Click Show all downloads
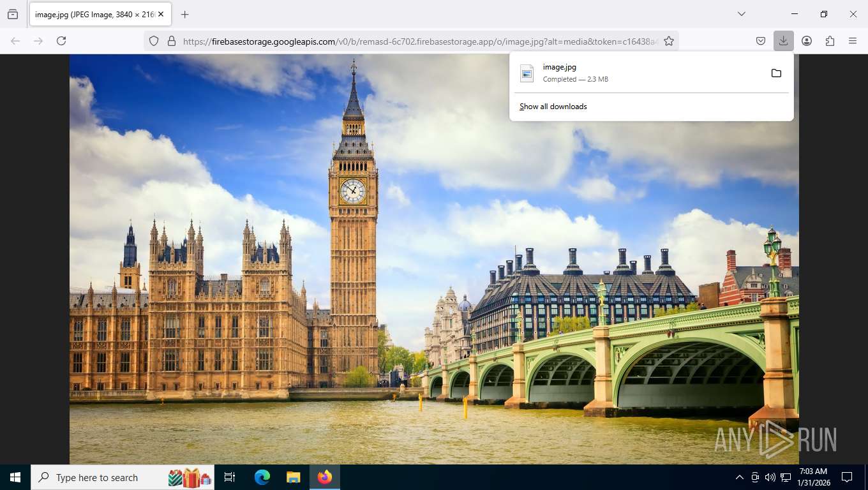 tap(553, 107)
